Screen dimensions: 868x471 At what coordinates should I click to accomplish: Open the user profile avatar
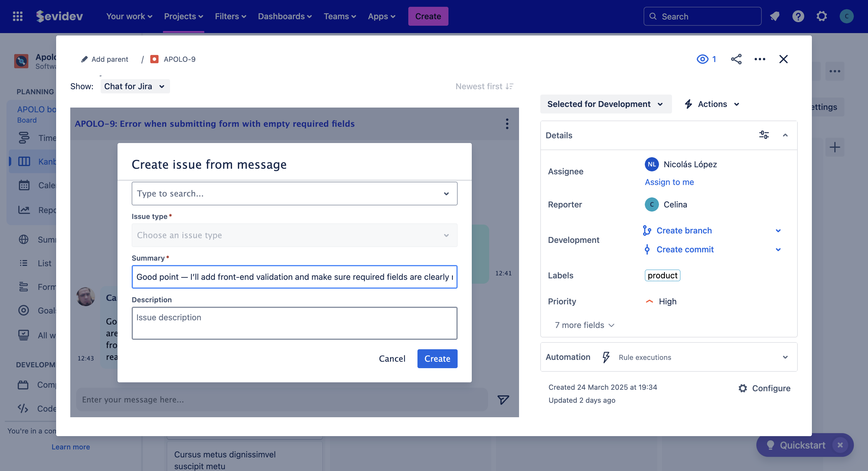pos(846,16)
